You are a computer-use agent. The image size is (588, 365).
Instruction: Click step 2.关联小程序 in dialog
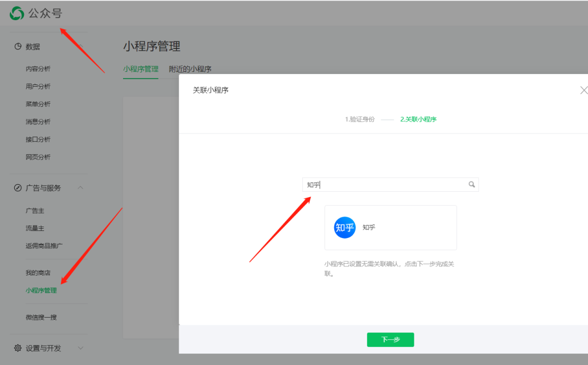pyautogui.click(x=418, y=119)
